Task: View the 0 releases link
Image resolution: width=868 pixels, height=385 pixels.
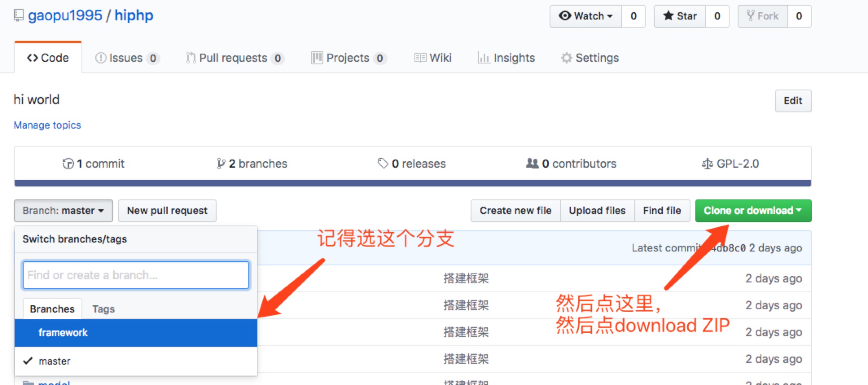Action: (x=412, y=164)
